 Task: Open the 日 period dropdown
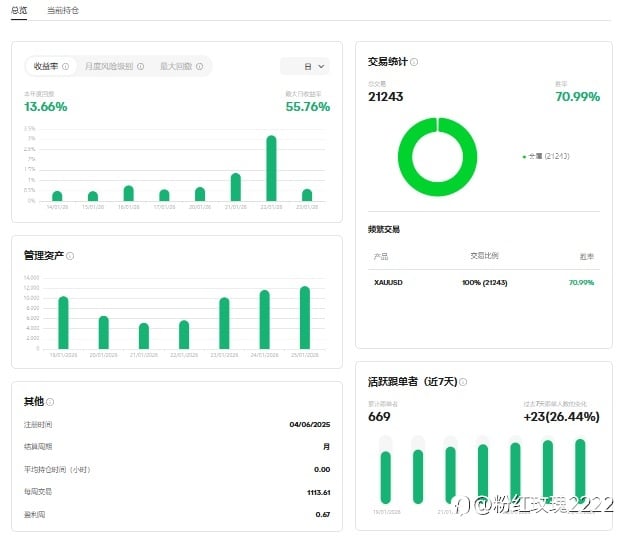tap(304, 66)
